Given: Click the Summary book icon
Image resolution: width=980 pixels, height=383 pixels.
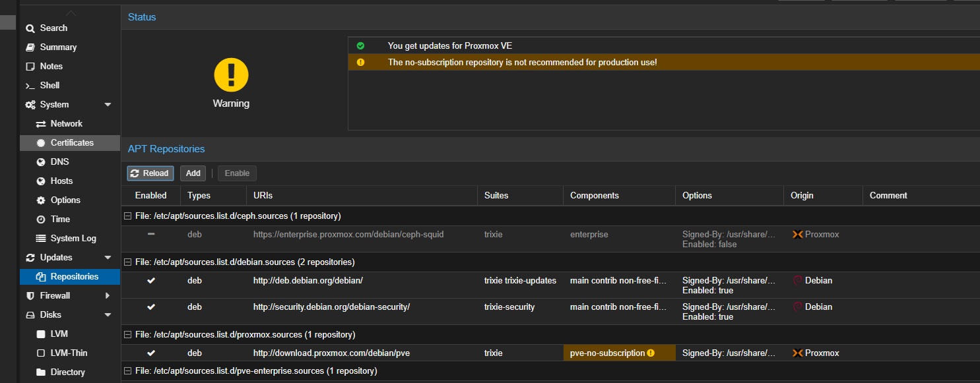Looking at the screenshot, I should (30, 47).
